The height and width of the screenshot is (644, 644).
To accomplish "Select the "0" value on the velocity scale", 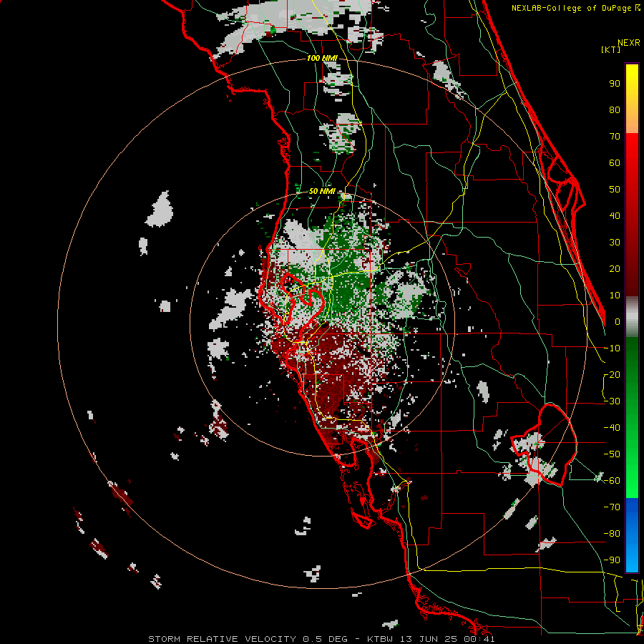I will coord(618,322).
